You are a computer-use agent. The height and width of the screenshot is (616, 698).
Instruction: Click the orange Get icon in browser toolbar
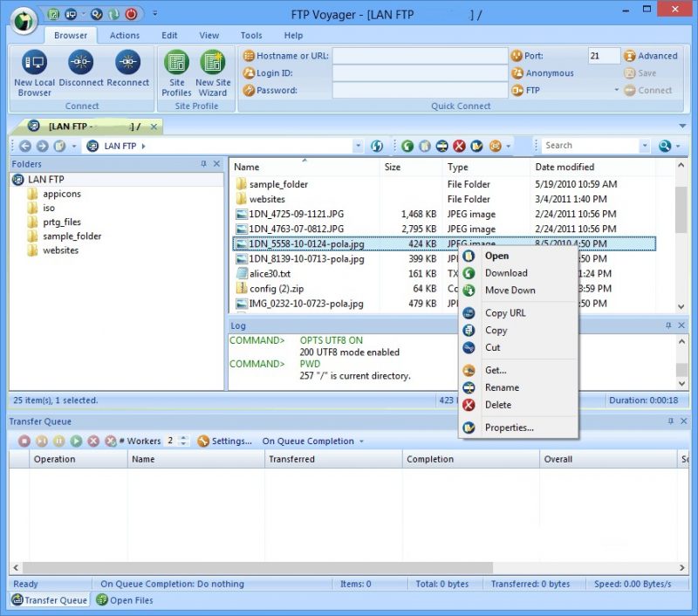pyautogui.click(x=495, y=146)
